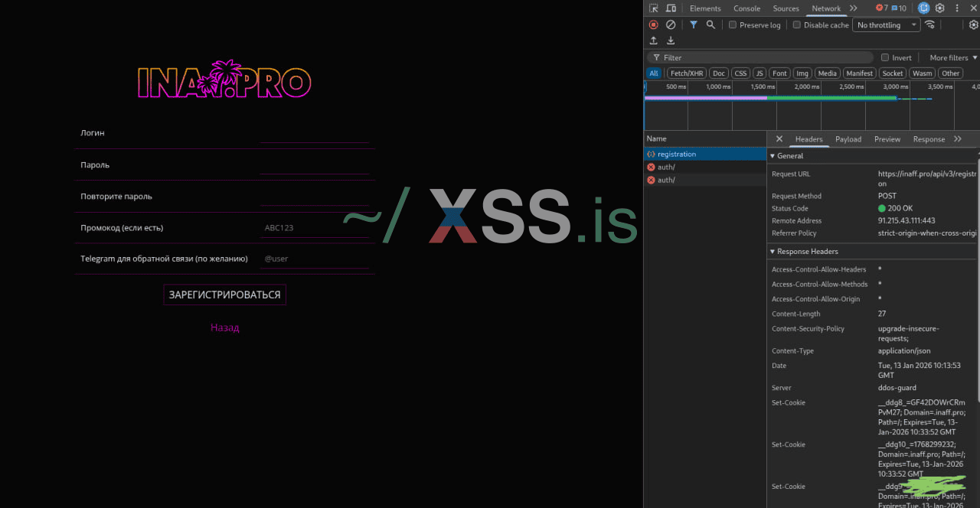Screen dimensions: 980x508
Task: Toggle the device toolbar icon
Action: pyautogui.click(x=671, y=8)
